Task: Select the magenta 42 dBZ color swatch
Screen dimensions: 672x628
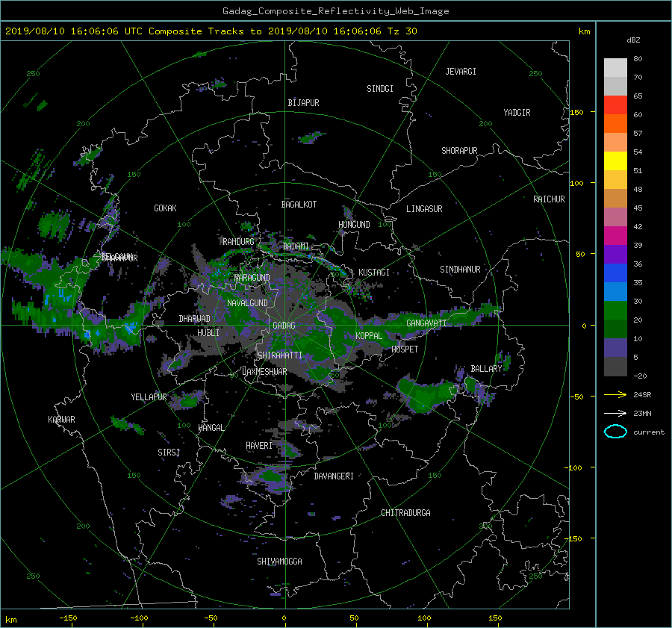Action: click(615, 236)
